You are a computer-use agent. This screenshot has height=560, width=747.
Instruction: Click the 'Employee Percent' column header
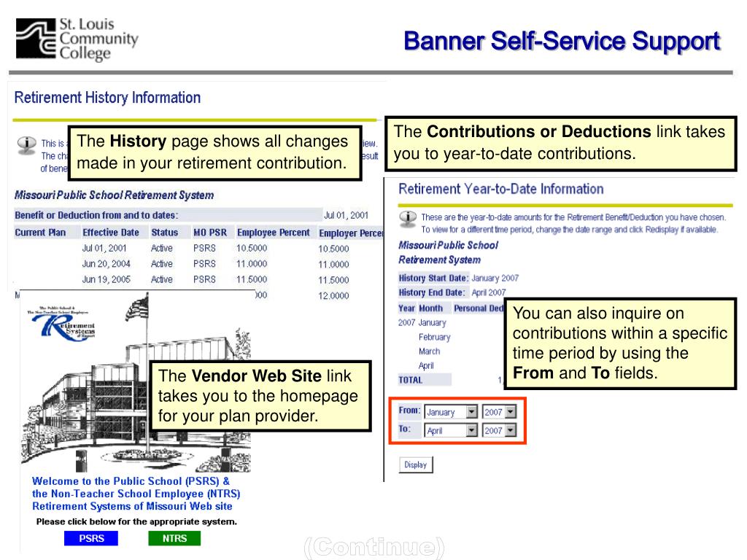tap(274, 233)
